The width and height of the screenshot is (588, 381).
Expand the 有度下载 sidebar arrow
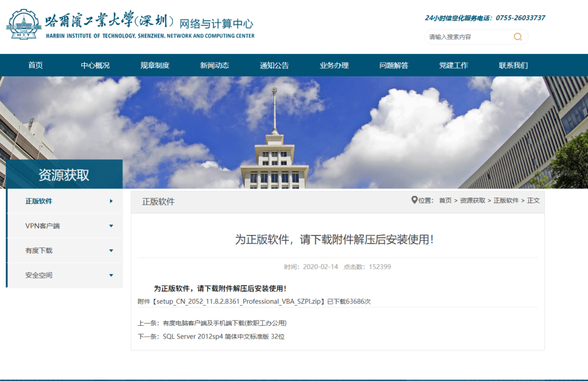(111, 251)
